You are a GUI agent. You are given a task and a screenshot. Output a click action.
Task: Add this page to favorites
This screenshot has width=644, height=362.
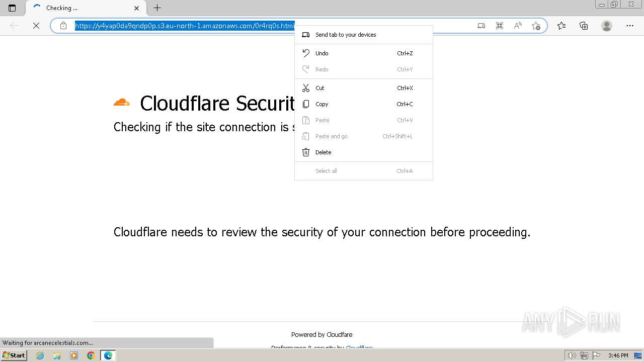pyautogui.click(x=536, y=26)
